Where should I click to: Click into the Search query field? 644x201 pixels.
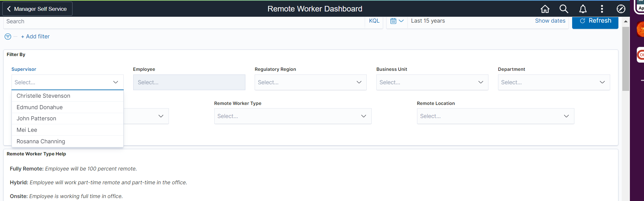tap(184, 22)
